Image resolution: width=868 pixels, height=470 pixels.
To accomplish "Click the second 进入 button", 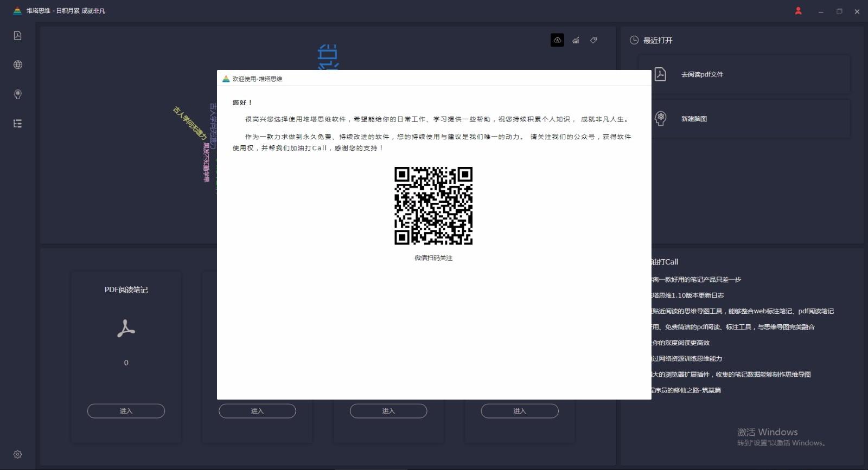I will (x=257, y=411).
